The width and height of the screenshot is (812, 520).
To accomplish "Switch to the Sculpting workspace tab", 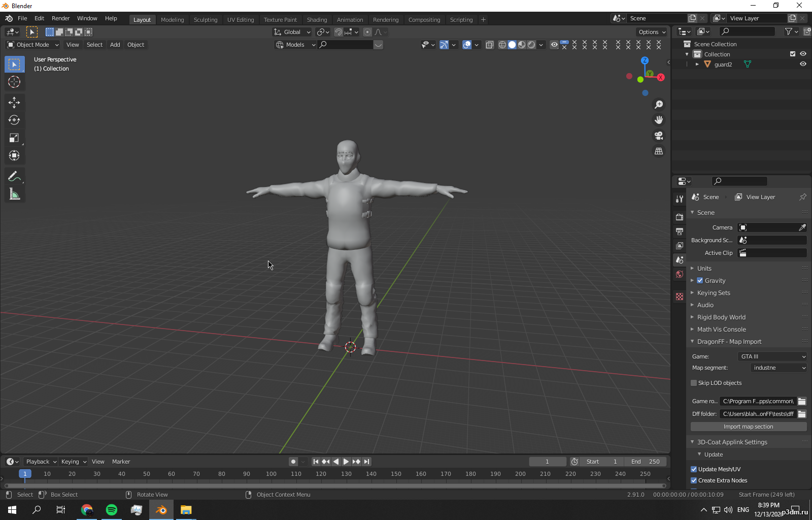I will pyautogui.click(x=205, y=20).
